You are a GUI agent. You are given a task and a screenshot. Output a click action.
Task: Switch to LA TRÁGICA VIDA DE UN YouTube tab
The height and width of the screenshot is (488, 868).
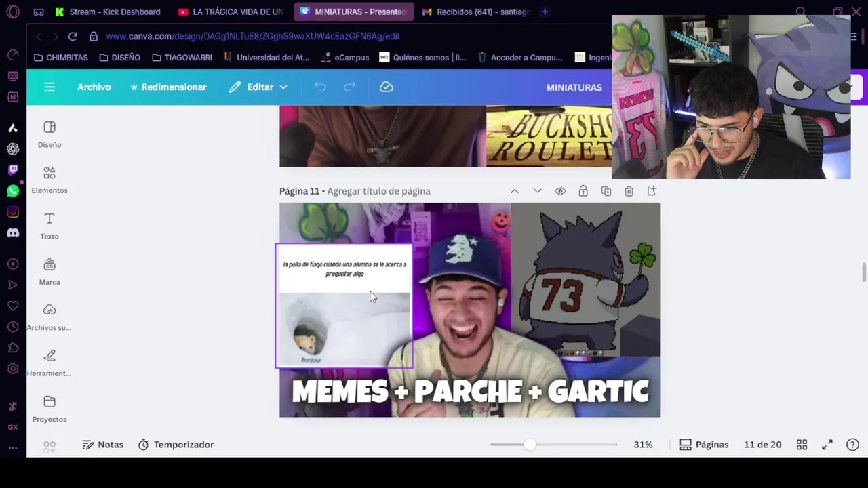pos(231,12)
